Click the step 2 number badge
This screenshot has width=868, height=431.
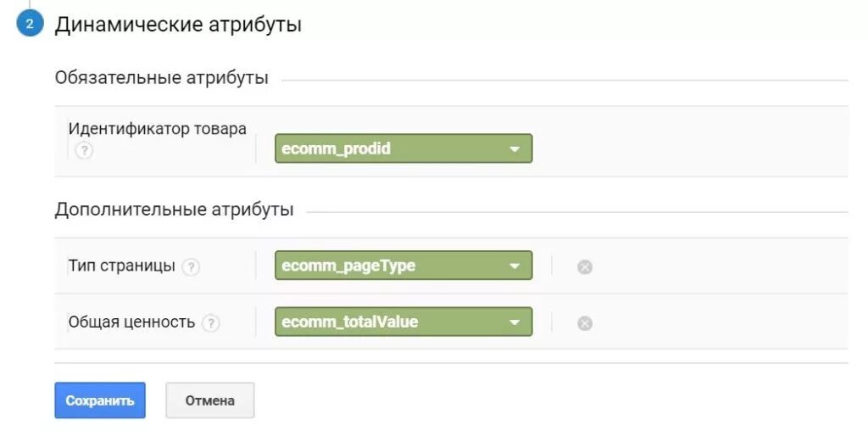[x=30, y=24]
